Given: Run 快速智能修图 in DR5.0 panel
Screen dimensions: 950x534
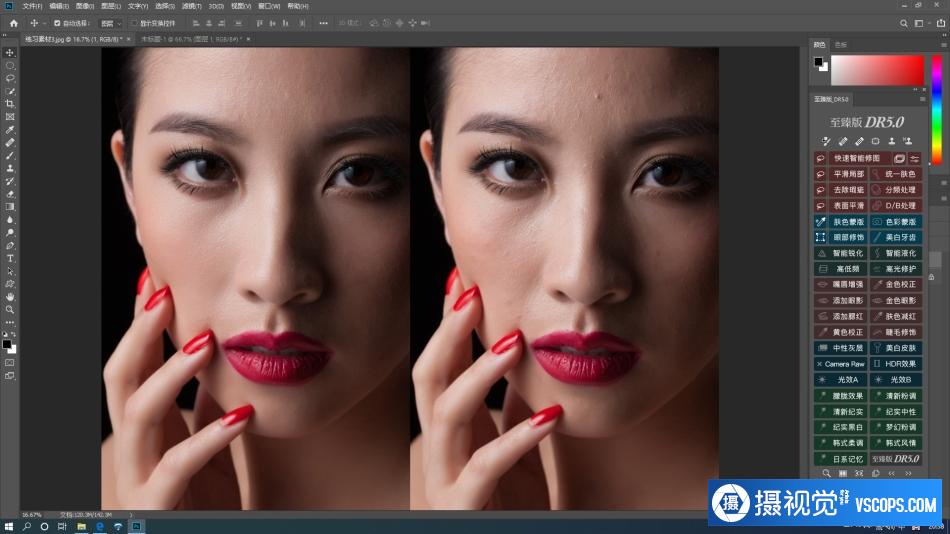Looking at the screenshot, I should click(857, 158).
